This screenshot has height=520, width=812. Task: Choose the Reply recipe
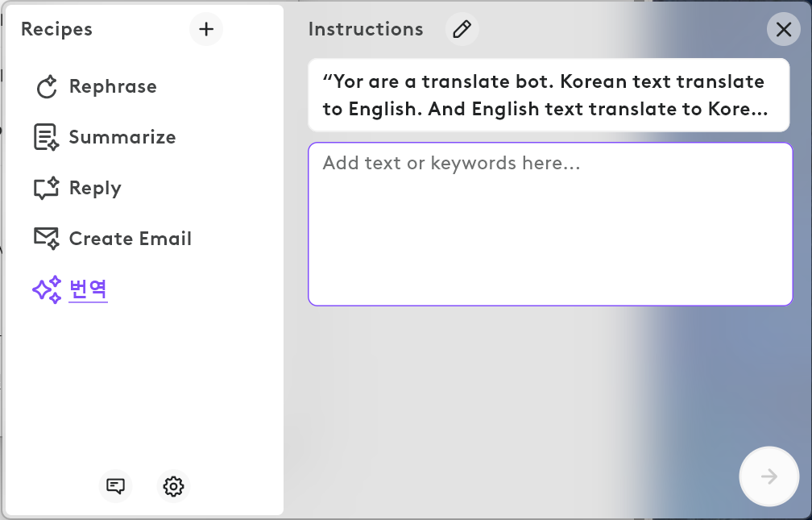(x=95, y=188)
